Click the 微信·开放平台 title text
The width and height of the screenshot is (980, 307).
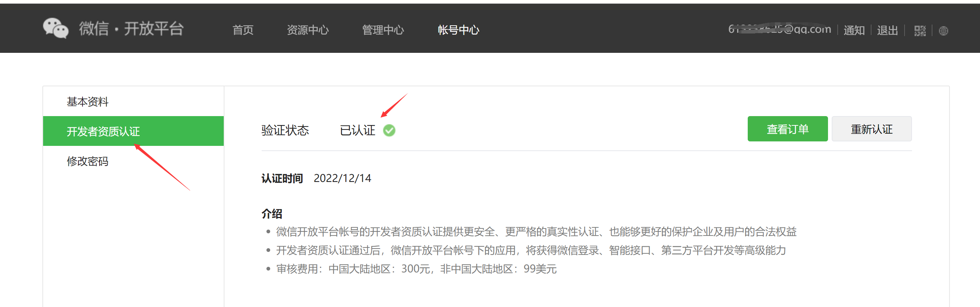[x=131, y=29]
